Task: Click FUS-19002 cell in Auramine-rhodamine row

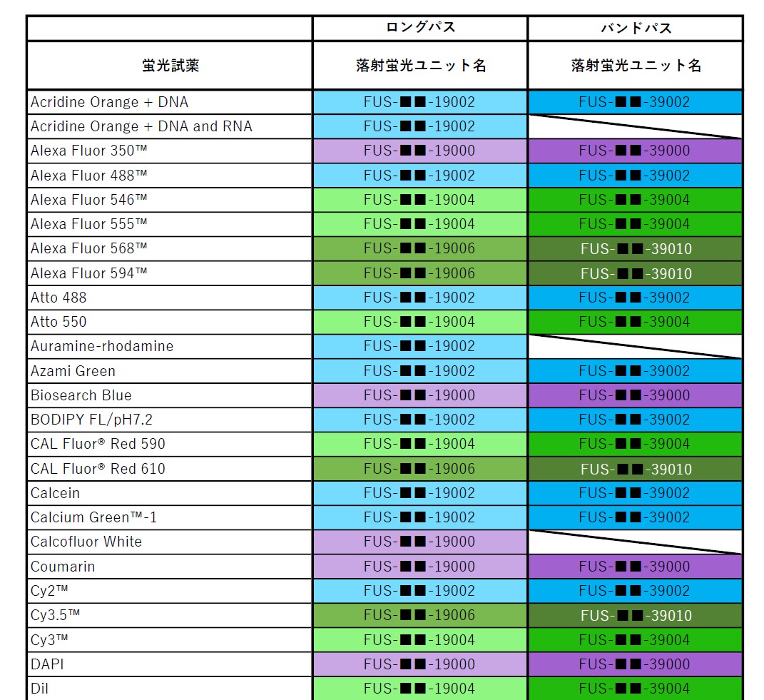Action: click(420, 346)
